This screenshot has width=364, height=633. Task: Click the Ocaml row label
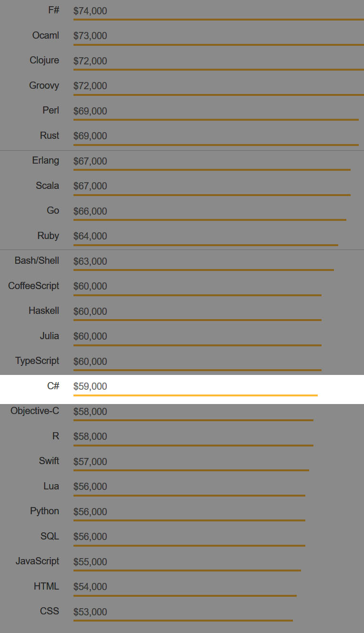46,35
